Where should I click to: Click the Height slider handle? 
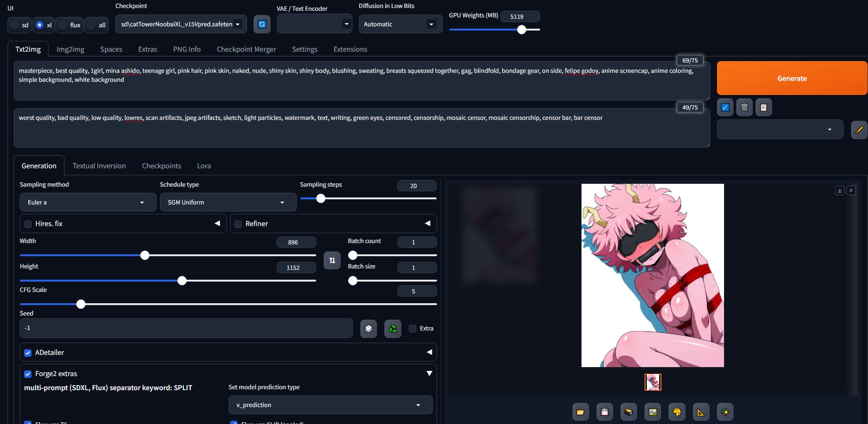182,281
